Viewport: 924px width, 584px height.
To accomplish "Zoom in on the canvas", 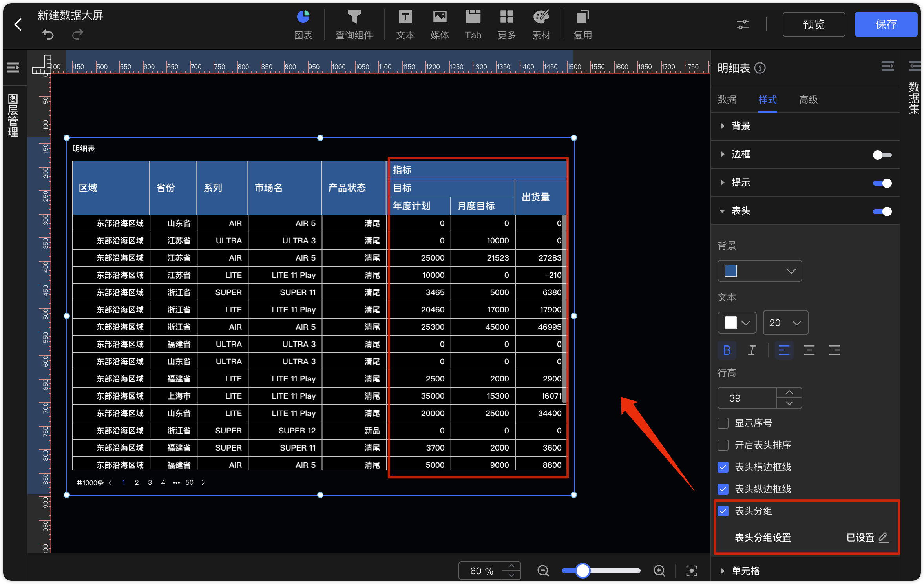I will pos(659,571).
